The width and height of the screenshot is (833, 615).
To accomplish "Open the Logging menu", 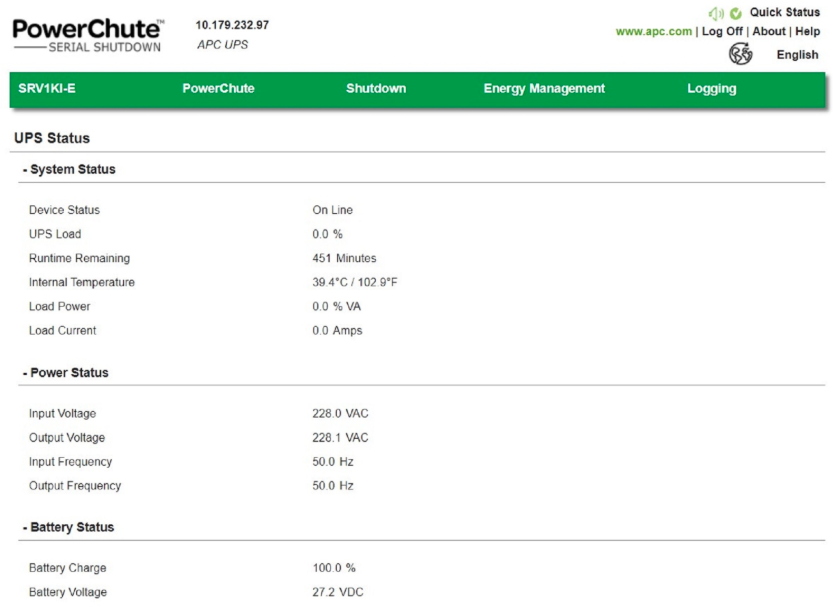I will point(712,89).
